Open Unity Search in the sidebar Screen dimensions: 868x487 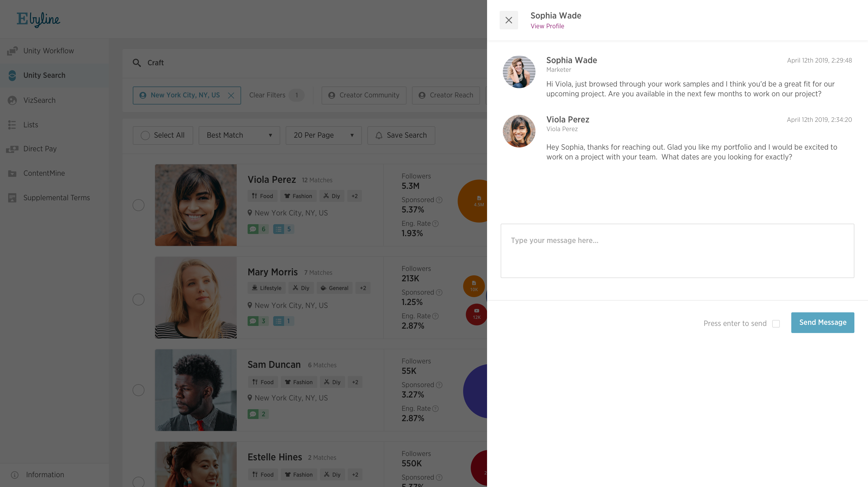point(55,75)
